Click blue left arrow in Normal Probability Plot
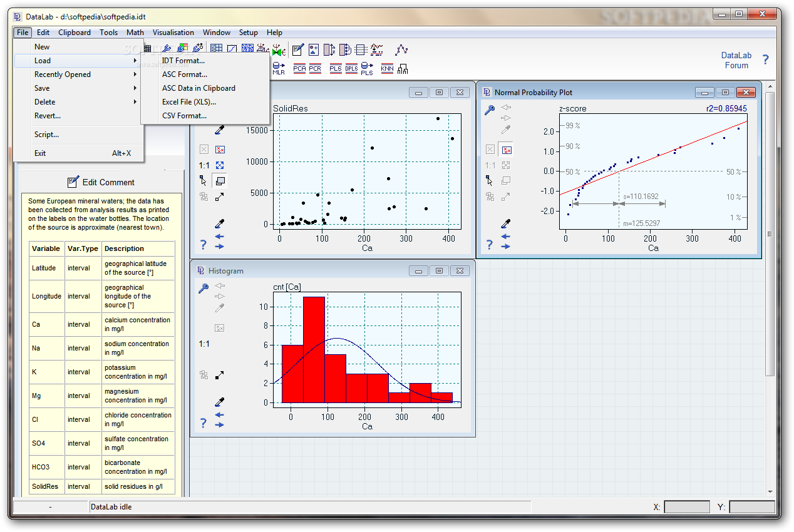794x532 pixels. [x=506, y=236]
